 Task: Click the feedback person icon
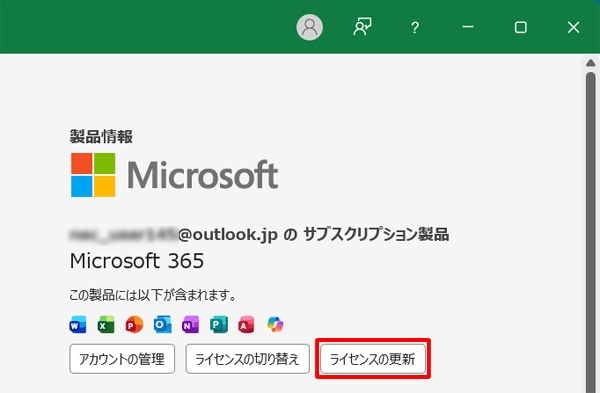(x=362, y=27)
